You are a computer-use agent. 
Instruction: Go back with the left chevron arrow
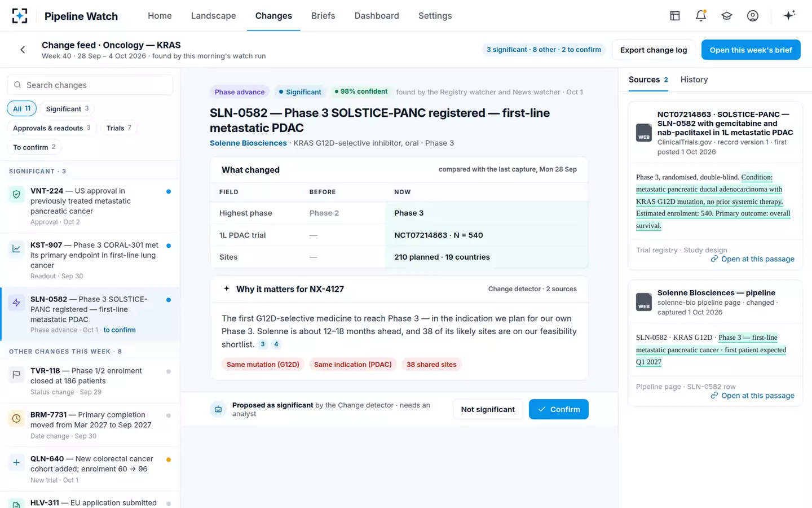pyautogui.click(x=23, y=50)
